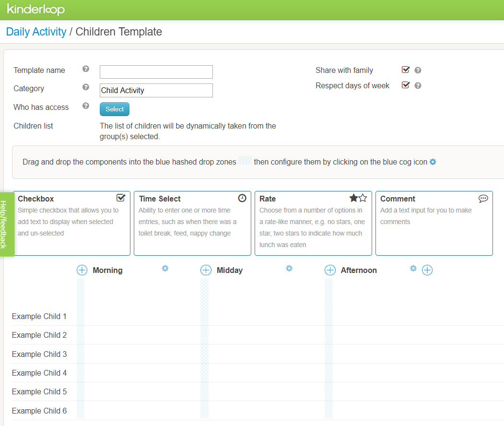
Task: Click the Select button for Who has access
Action: 114,109
